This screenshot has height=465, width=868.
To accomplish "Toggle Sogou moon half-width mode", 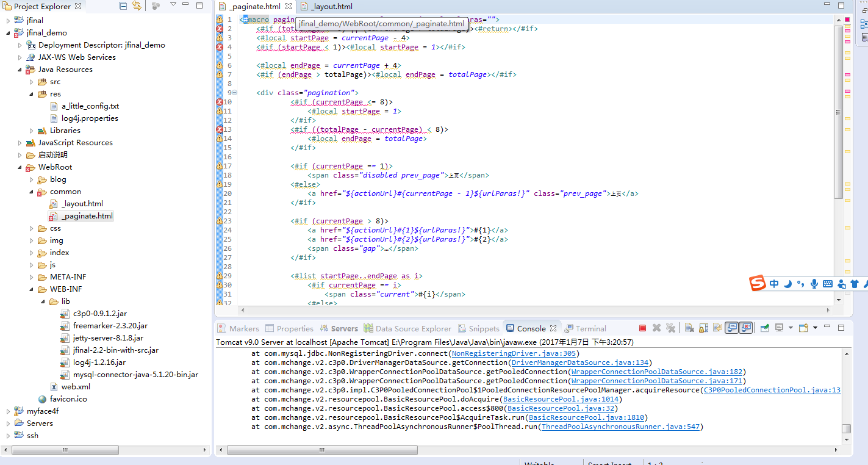I will point(787,284).
